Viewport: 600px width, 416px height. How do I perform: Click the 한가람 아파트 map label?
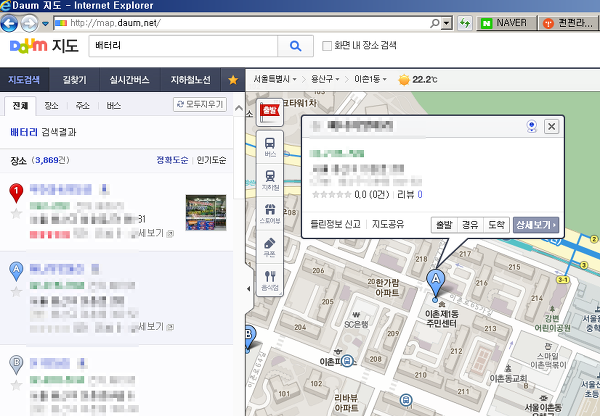(x=387, y=288)
